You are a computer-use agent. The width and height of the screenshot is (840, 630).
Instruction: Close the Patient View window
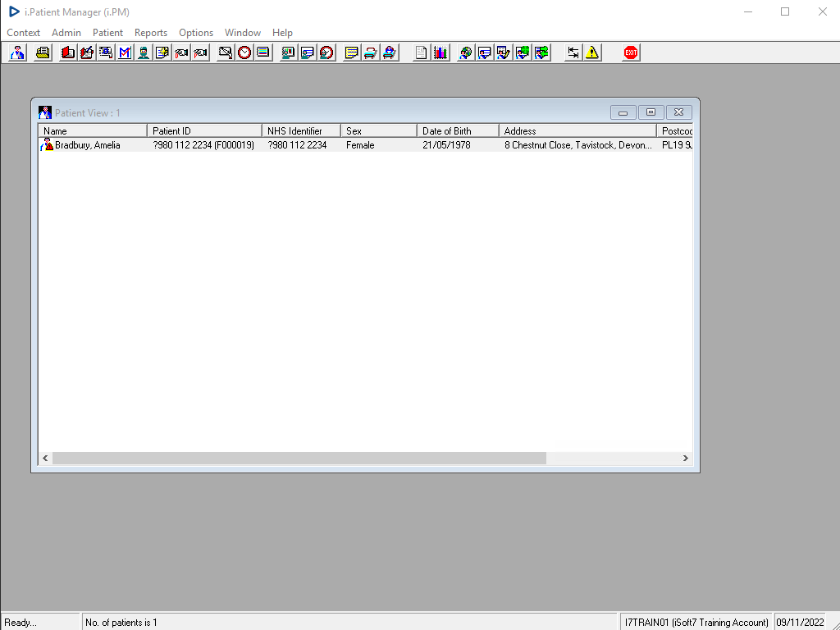click(678, 112)
